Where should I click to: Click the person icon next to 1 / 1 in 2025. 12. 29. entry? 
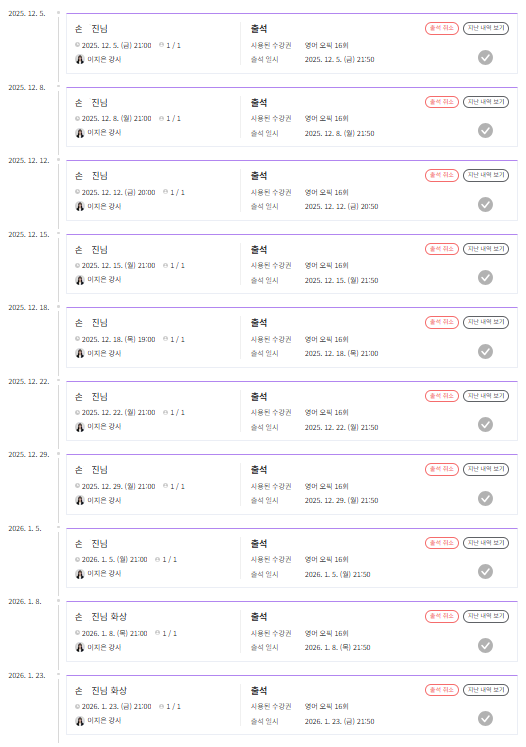(165, 486)
